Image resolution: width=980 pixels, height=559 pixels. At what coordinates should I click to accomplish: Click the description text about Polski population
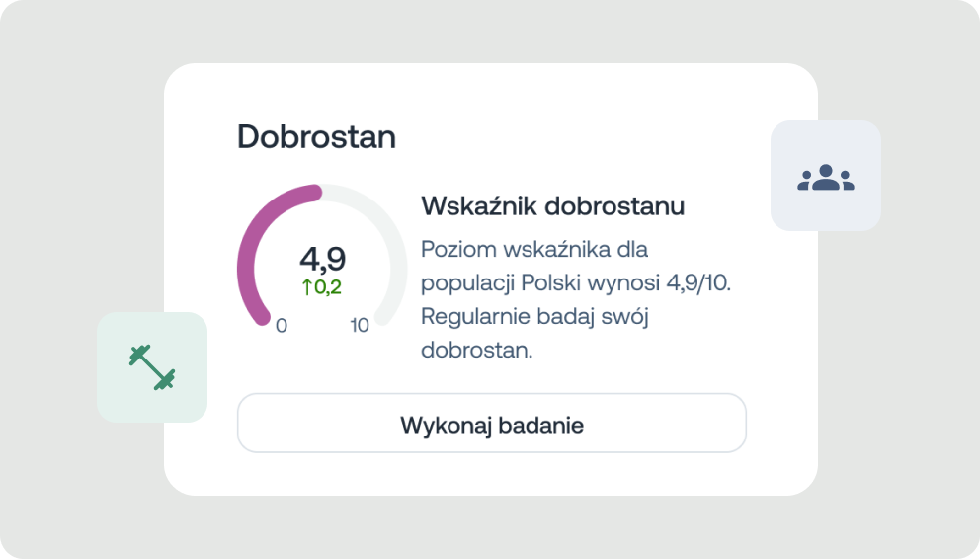(576, 299)
